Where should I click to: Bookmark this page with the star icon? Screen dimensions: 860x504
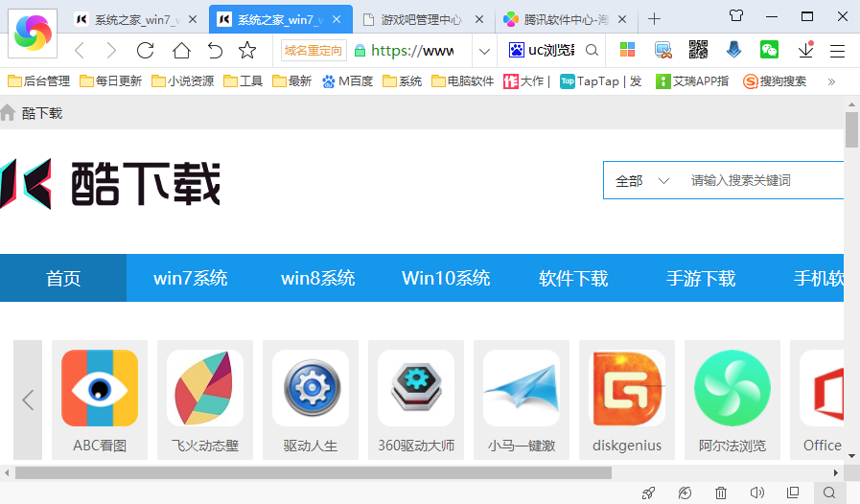click(247, 51)
